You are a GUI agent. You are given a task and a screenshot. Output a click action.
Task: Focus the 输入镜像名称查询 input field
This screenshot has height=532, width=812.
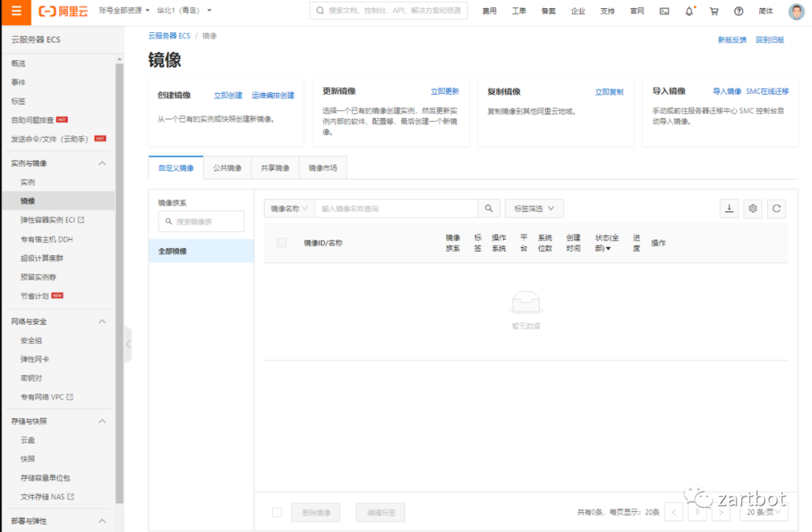(396, 208)
